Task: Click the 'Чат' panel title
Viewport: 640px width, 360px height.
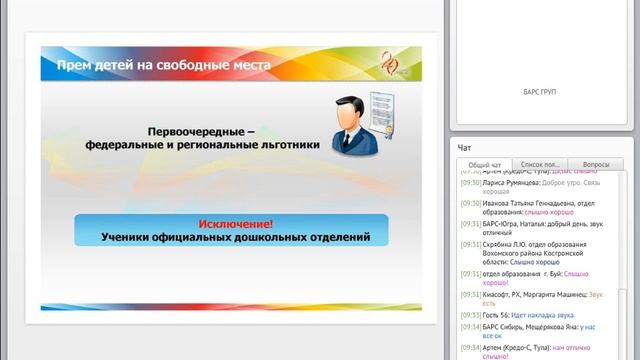Action: (x=464, y=148)
